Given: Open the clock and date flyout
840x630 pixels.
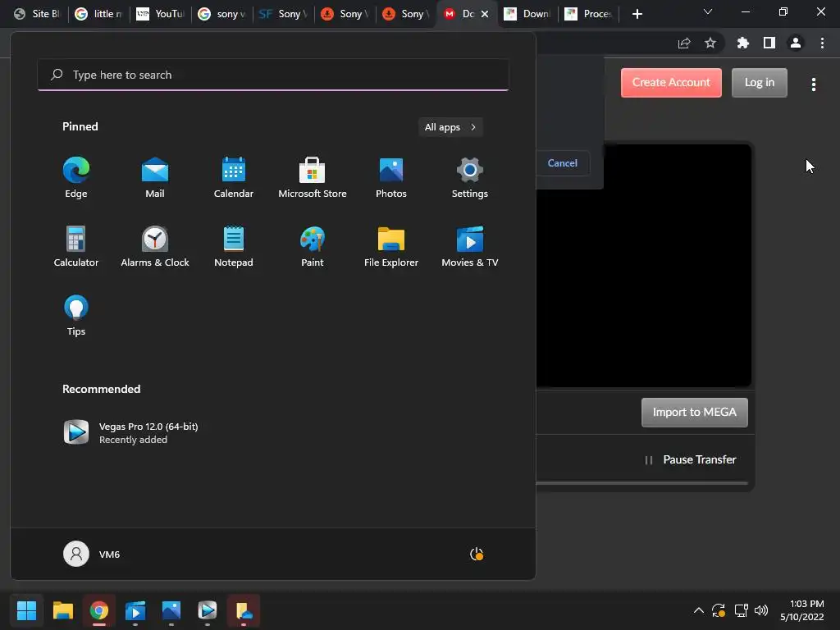Looking at the screenshot, I should [x=802, y=610].
